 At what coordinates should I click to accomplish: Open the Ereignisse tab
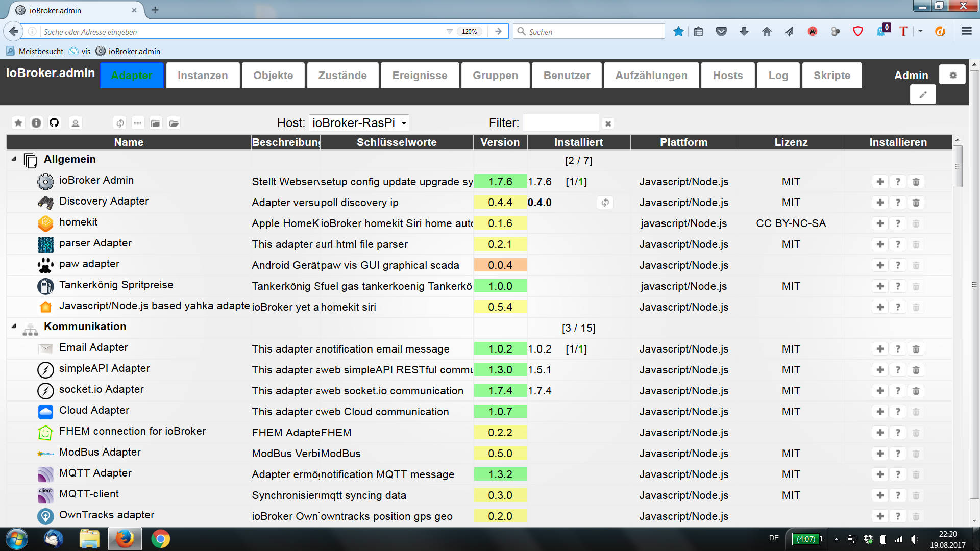(x=420, y=76)
